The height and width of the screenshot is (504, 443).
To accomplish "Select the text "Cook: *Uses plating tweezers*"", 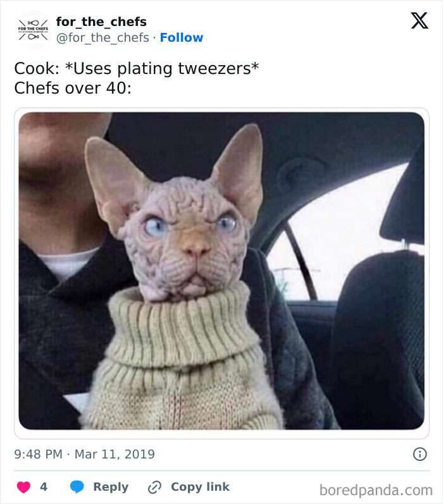I will pyautogui.click(x=137, y=68).
